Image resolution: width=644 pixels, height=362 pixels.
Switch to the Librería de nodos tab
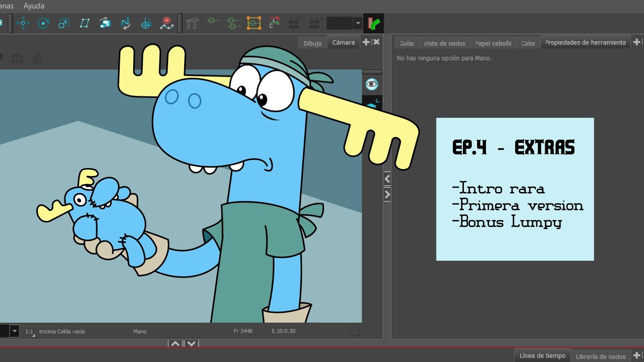click(x=601, y=356)
